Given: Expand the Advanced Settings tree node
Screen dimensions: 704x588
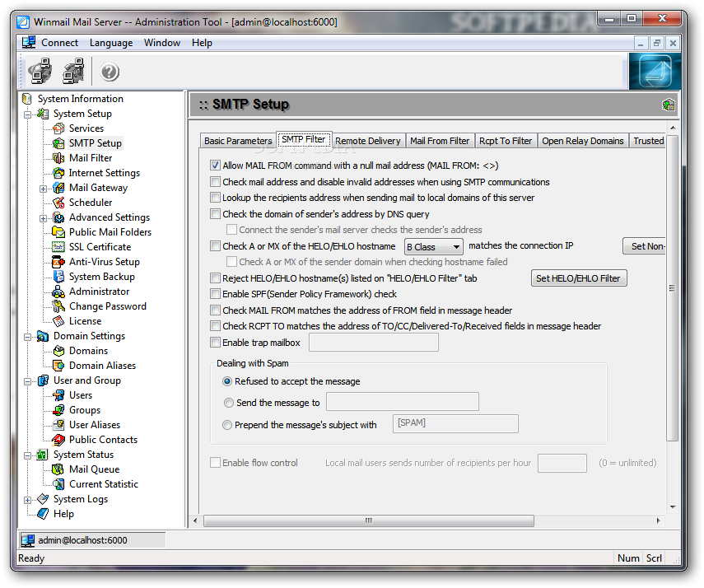Looking at the screenshot, I should (x=43, y=218).
